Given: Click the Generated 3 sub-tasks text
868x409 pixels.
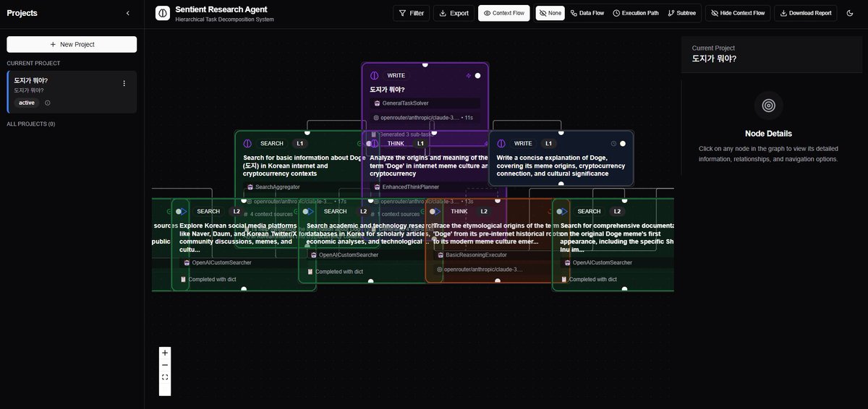Looking at the screenshot, I should (404, 134).
